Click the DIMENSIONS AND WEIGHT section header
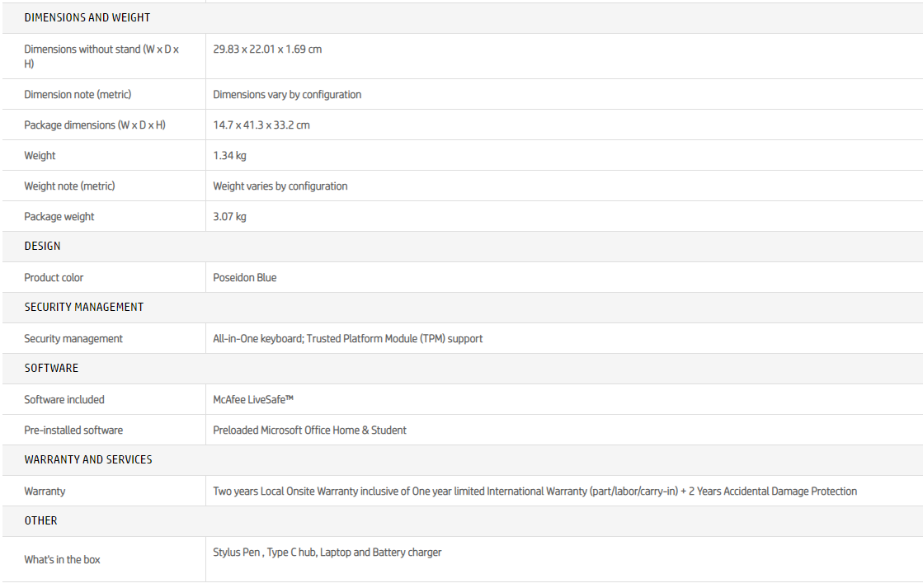The image size is (923, 588). [87, 17]
